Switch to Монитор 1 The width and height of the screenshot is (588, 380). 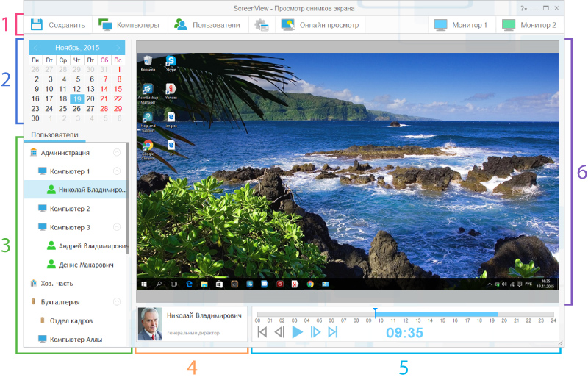tap(461, 25)
